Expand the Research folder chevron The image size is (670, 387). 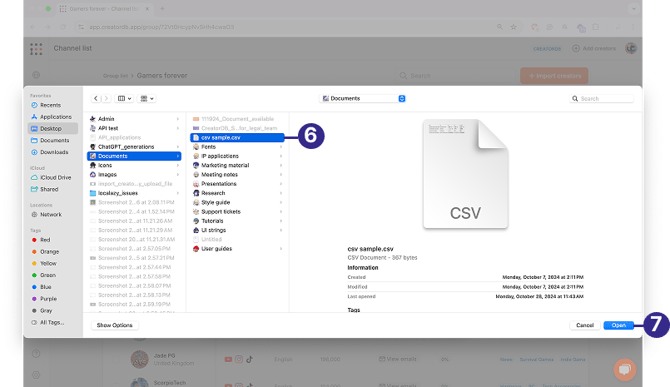(281, 193)
